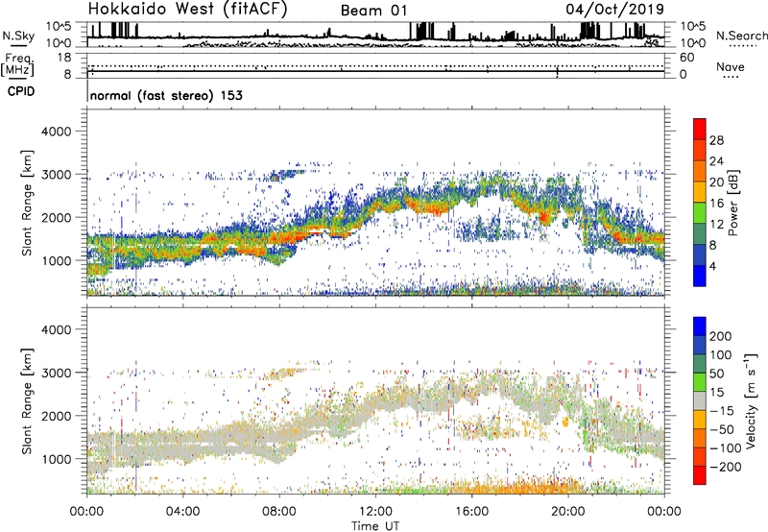Image resolution: width=768 pixels, height=532 pixels.
Task: Click the Time UT axis title
Action: tap(375, 526)
